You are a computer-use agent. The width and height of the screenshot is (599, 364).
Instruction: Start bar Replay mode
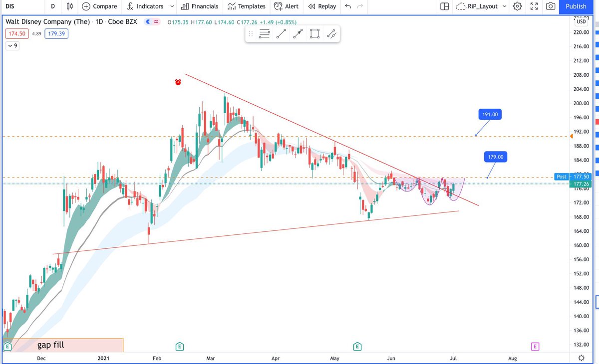point(322,6)
